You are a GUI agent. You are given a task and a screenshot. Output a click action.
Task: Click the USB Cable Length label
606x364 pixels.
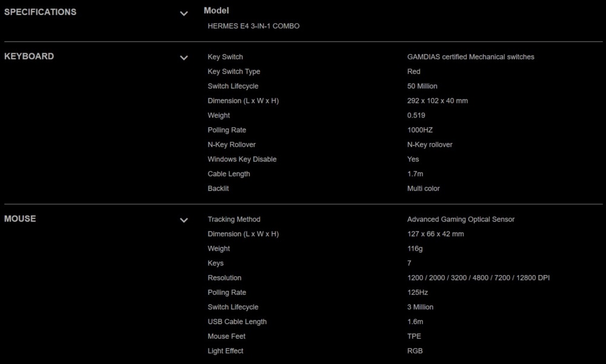coord(237,322)
